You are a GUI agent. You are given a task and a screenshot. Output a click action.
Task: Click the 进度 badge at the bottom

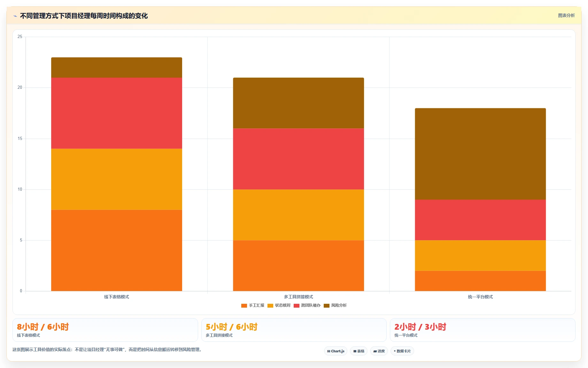(x=379, y=351)
